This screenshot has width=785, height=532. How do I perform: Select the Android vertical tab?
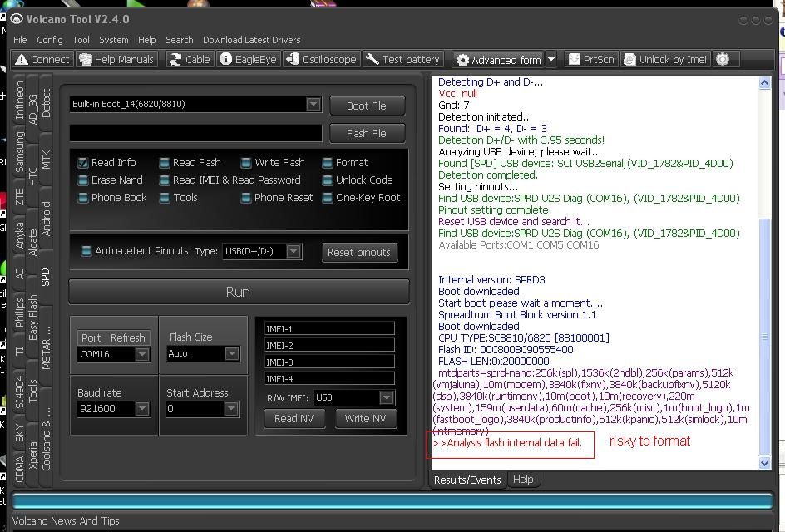tap(46, 219)
